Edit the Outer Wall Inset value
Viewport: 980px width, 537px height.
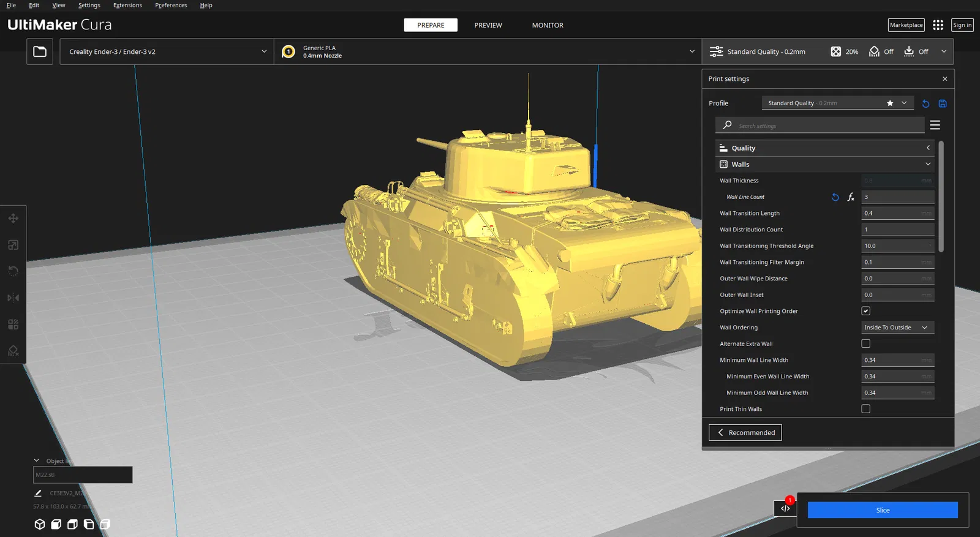(x=898, y=295)
